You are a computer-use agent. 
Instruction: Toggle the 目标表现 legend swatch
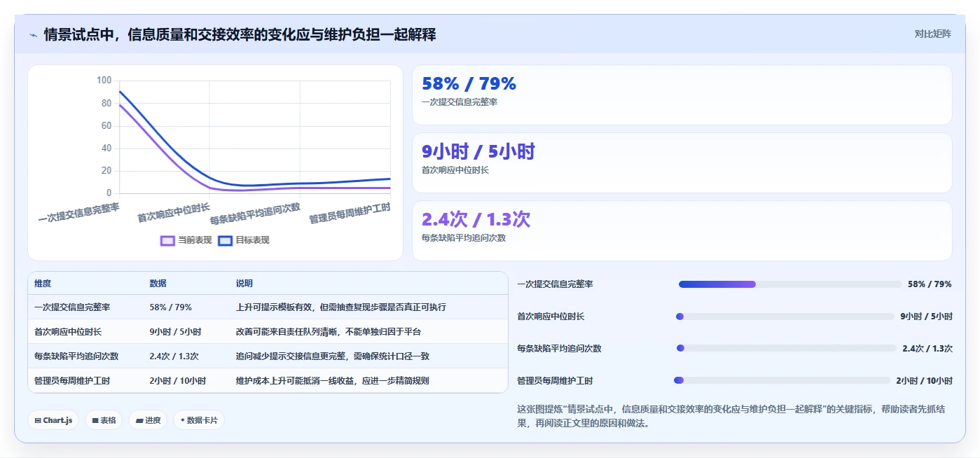tap(225, 240)
